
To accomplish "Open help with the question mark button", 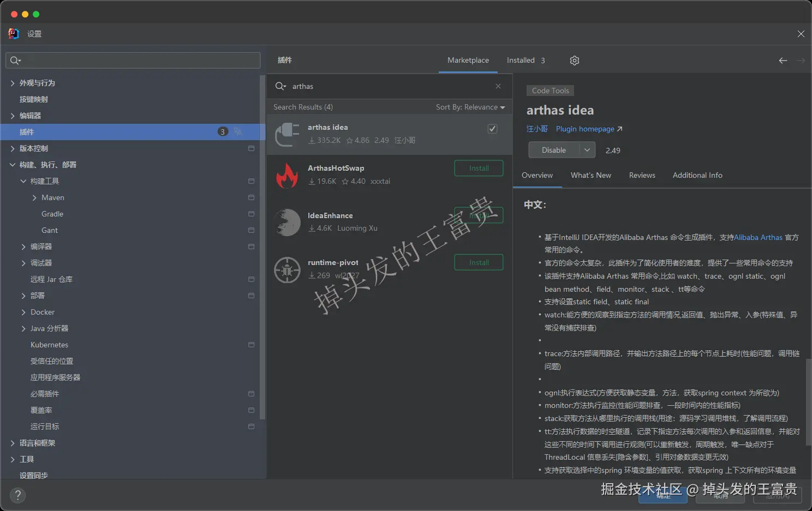I will (x=17, y=495).
